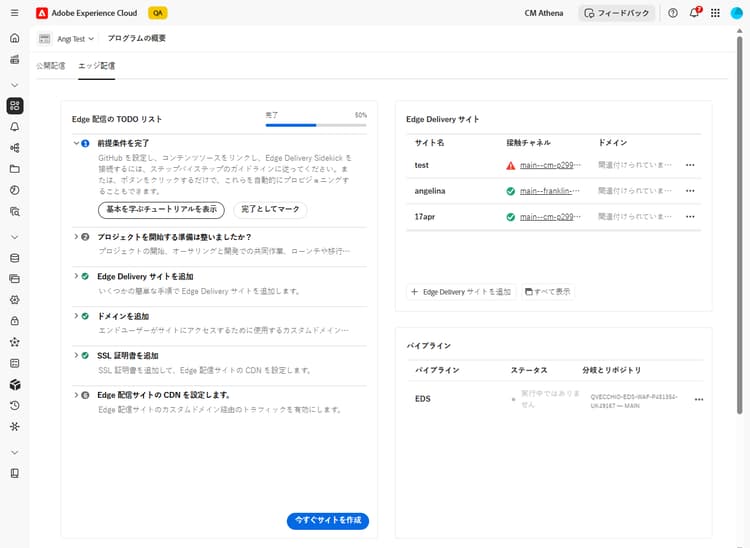
Task: Click the 今すぐサイトを作成 button
Action: (x=328, y=520)
